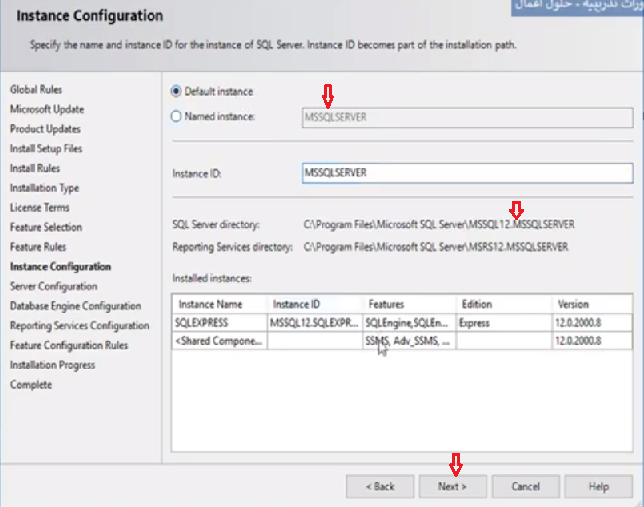Select Product Updates step
The width and height of the screenshot is (644, 507).
45,129
